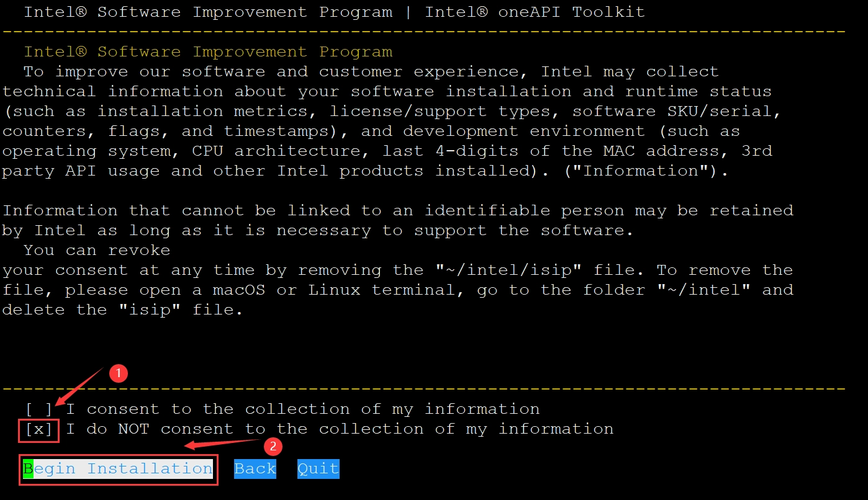Click the red circle annotation numbered 2
The image size is (868, 500).
(273, 446)
